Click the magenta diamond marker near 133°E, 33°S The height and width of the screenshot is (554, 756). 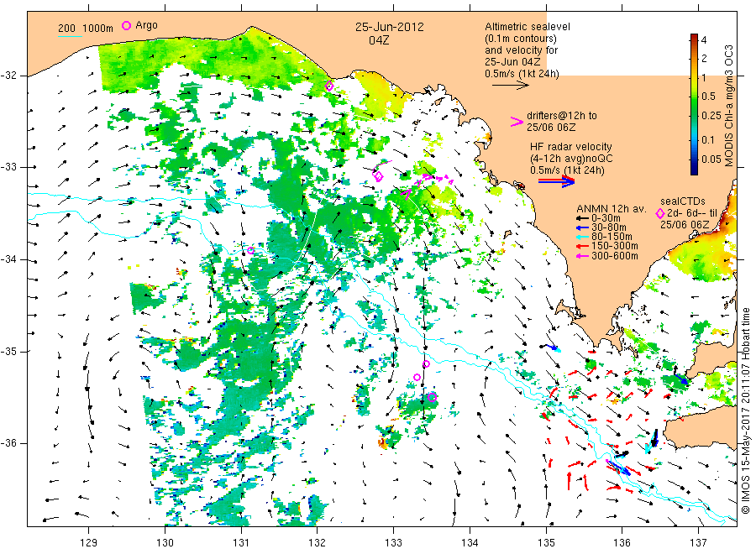tap(379, 176)
